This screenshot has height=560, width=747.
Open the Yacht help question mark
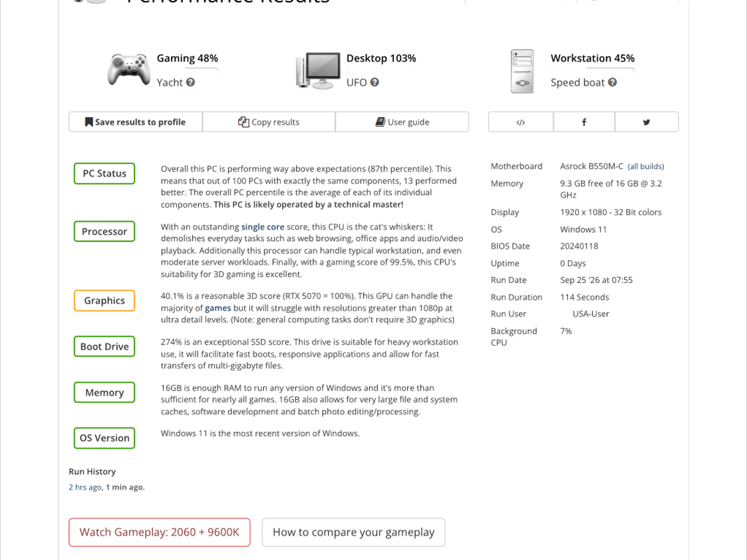tap(190, 82)
